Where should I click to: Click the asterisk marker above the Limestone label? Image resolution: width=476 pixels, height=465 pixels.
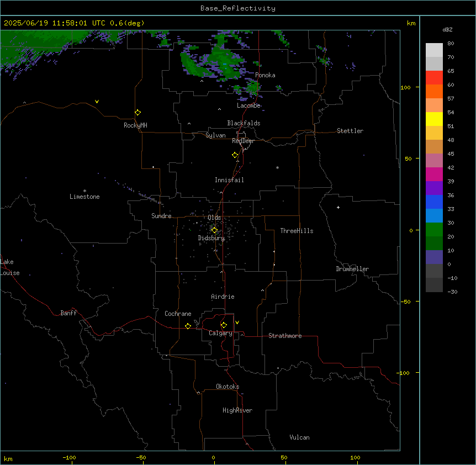84,191
